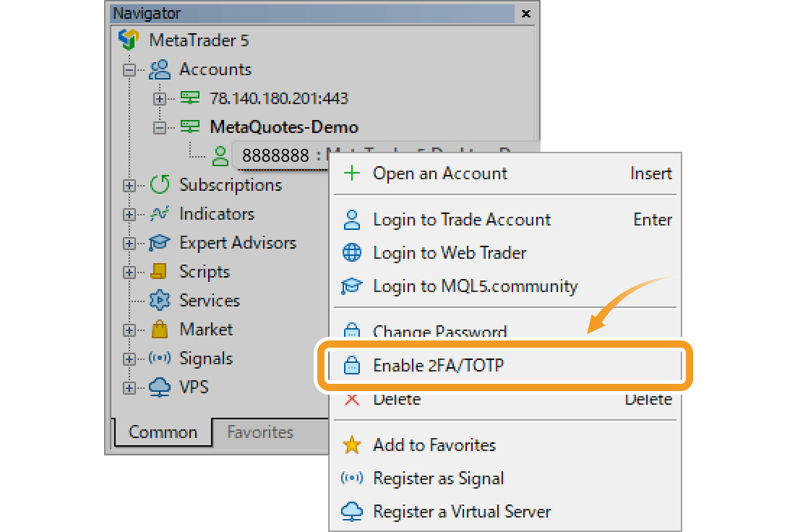Click the green user icon for account 8888888
The width and height of the screenshot is (795, 532).
point(220,155)
